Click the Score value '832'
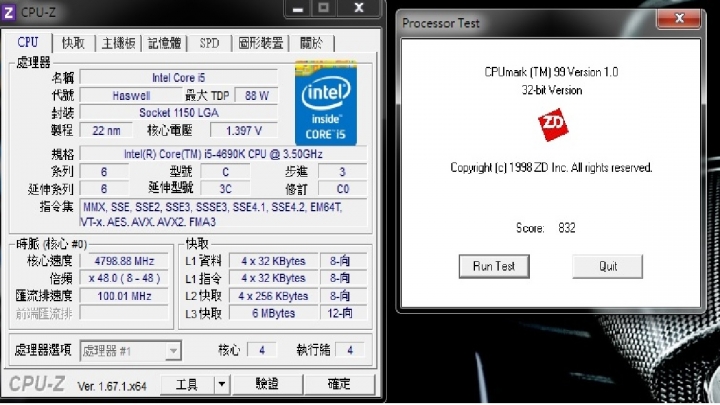The image size is (720, 405). coord(567,228)
